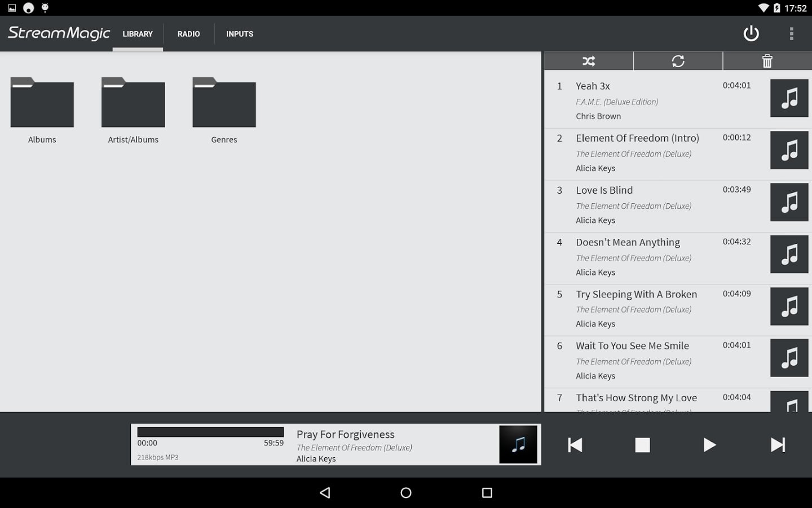Tap music note art for Doesn't Mean Anything
Screen dimensions: 812x508
click(789, 254)
